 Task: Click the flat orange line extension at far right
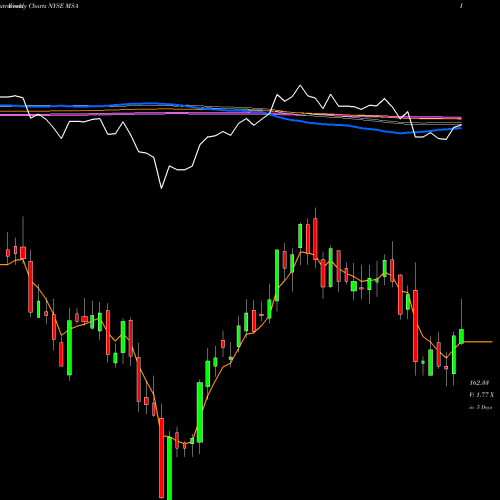coord(478,342)
